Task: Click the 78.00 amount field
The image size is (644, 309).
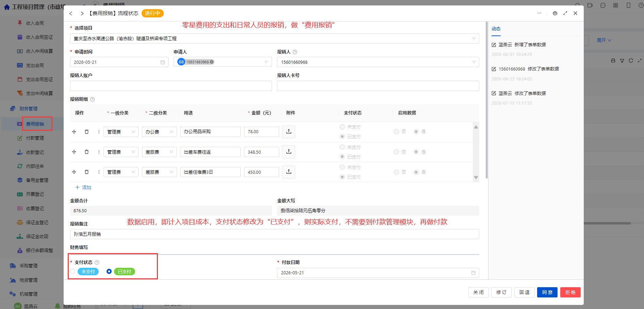Action: pyautogui.click(x=261, y=132)
